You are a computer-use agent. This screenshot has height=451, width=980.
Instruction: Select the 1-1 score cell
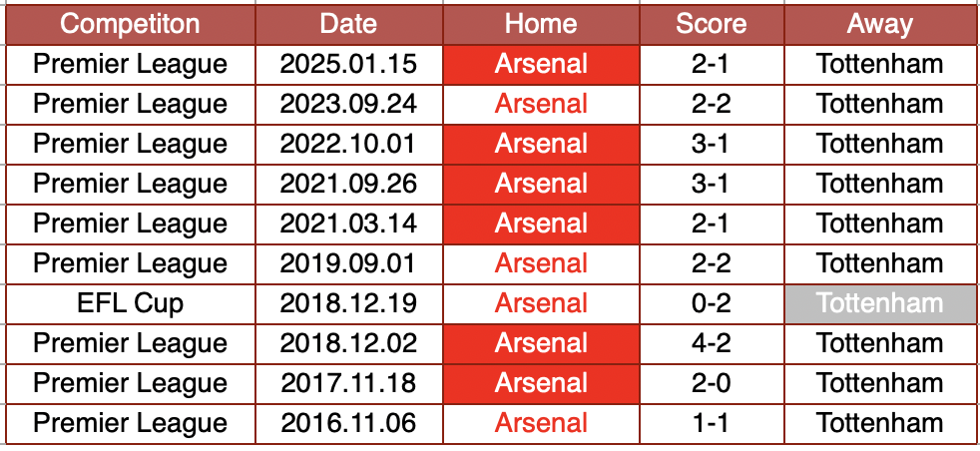[x=710, y=423]
